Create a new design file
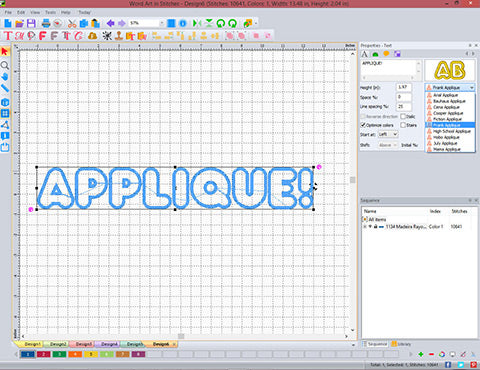Image resolution: width=480 pixels, height=370 pixels. tap(8, 23)
